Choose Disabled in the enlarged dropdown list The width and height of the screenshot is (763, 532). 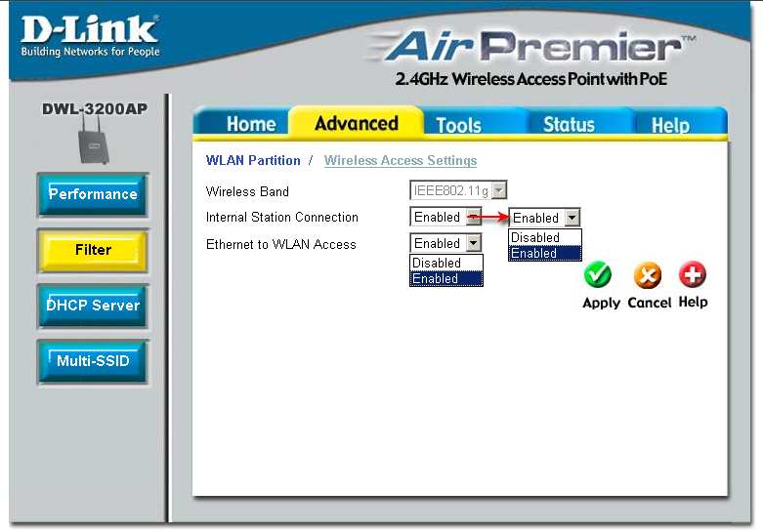pyautogui.click(x=544, y=237)
